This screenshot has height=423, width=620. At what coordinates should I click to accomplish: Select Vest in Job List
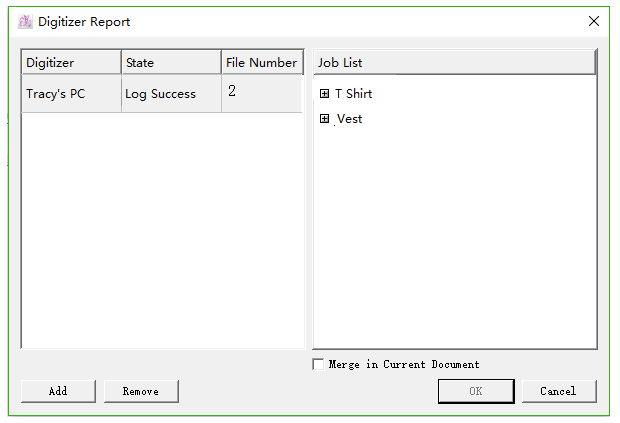(350, 119)
